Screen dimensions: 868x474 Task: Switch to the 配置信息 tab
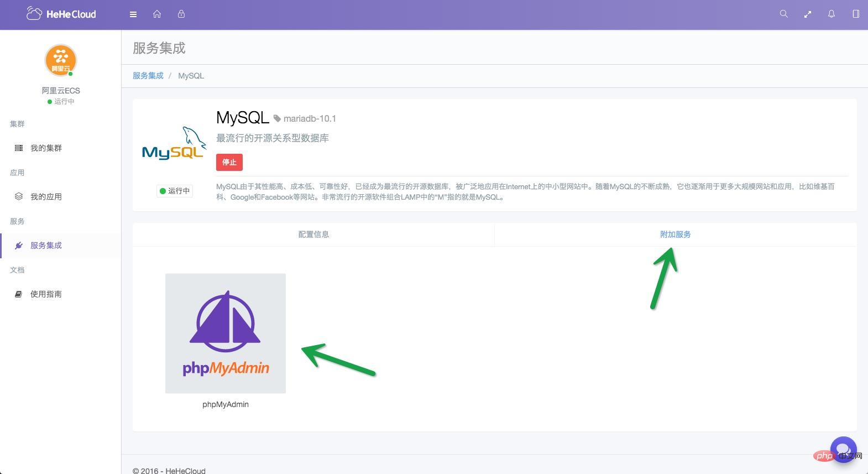tap(313, 235)
